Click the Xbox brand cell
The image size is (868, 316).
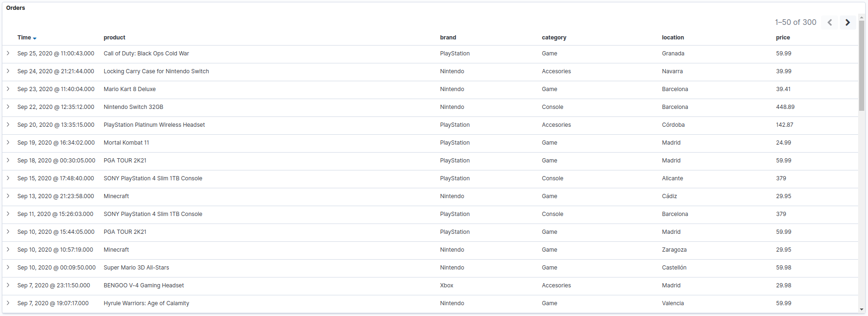point(447,285)
